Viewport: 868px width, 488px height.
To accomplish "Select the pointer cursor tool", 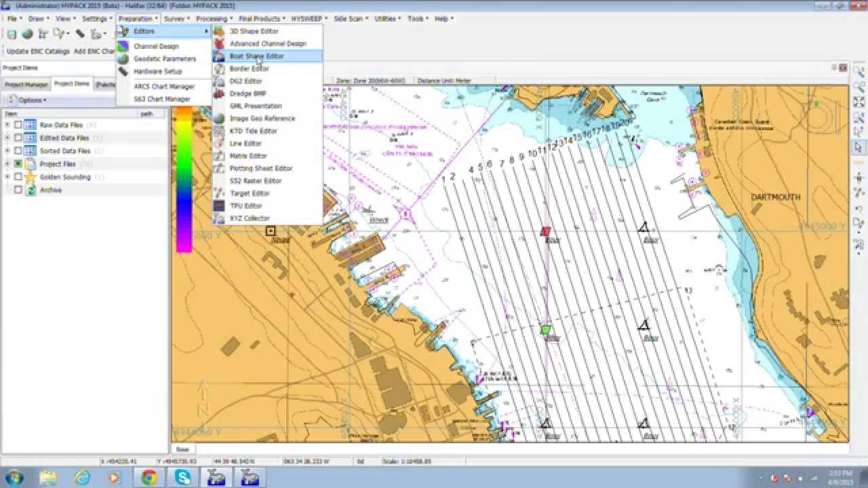I will point(859,147).
